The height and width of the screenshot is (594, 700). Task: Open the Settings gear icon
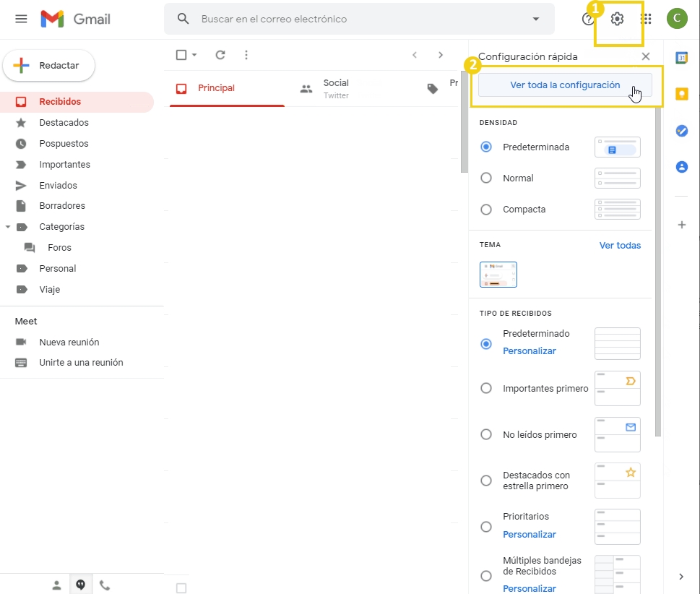tap(617, 20)
